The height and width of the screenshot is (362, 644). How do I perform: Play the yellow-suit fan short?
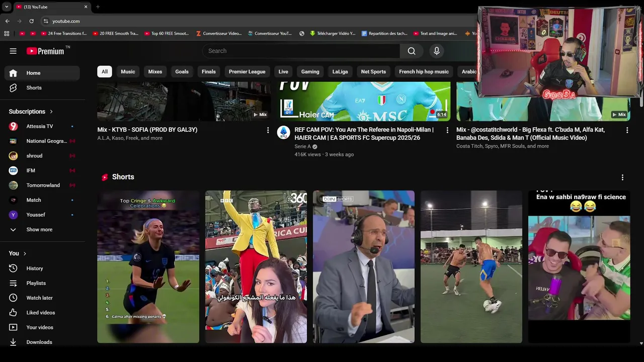click(256, 266)
